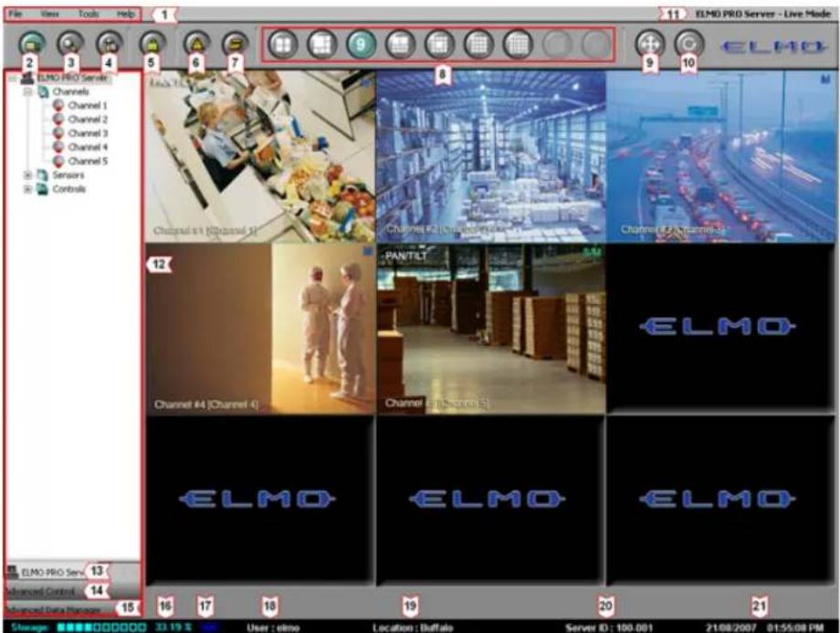Click the magnifying glass search toolbar icon
Image resolution: width=840 pixels, height=633 pixels.
(x=70, y=42)
